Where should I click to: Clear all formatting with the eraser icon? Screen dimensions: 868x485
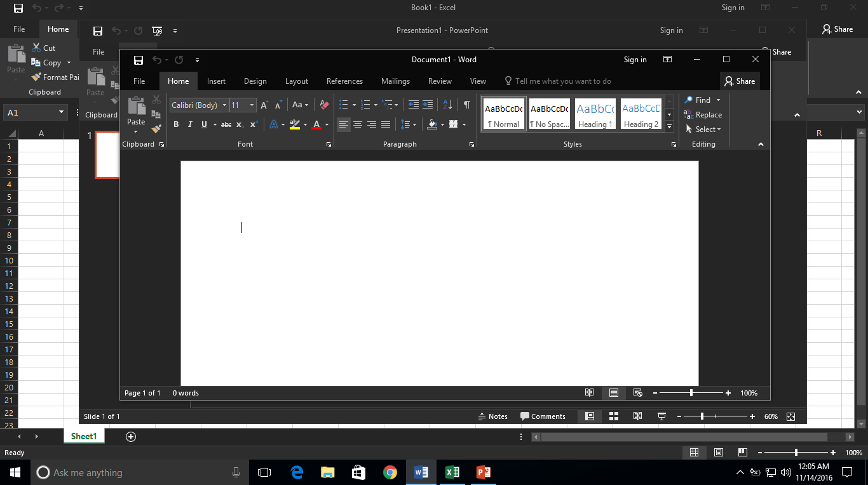[x=324, y=105]
